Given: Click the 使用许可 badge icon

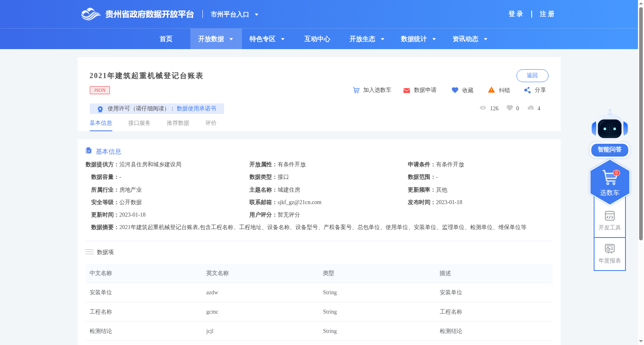Looking at the screenshot, I should 100,109.
